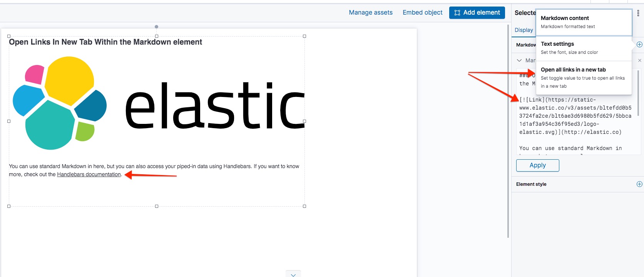Click the Element style section label
Screen dimensions: 644x277
tap(531, 184)
